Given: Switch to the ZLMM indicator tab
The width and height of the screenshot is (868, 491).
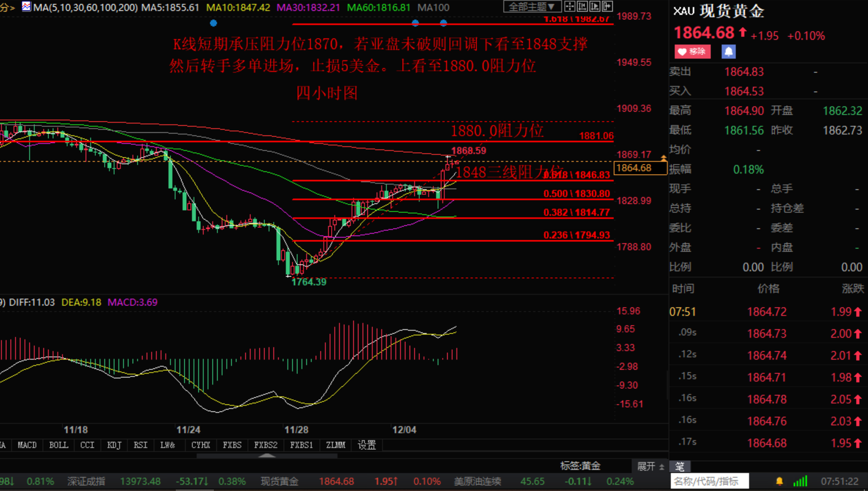Looking at the screenshot, I should click(335, 445).
